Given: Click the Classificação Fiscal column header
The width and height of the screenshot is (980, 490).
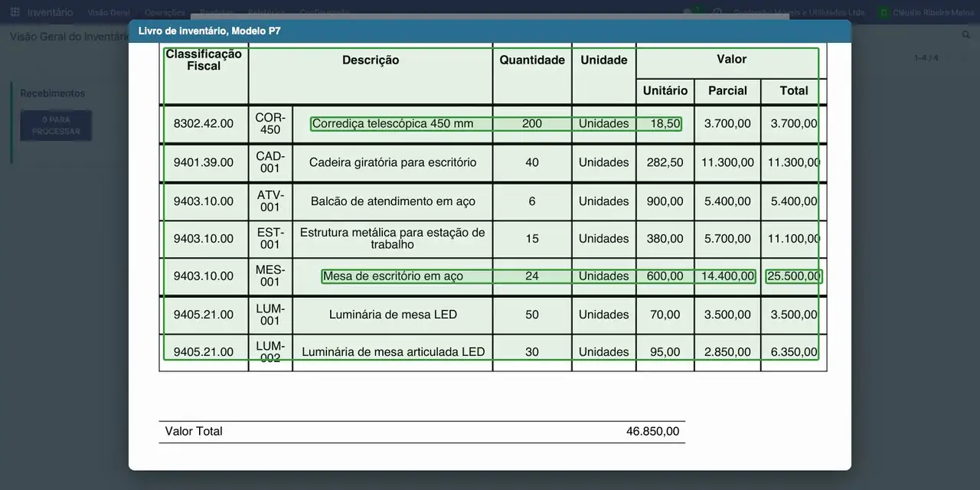Looking at the screenshot, I should (204, 60).
